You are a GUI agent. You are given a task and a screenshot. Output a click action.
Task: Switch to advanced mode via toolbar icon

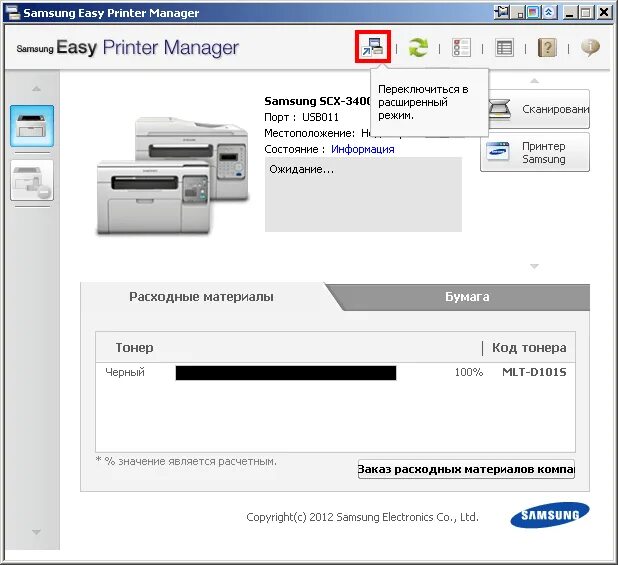pyautogui.click(x=372, y=46)
